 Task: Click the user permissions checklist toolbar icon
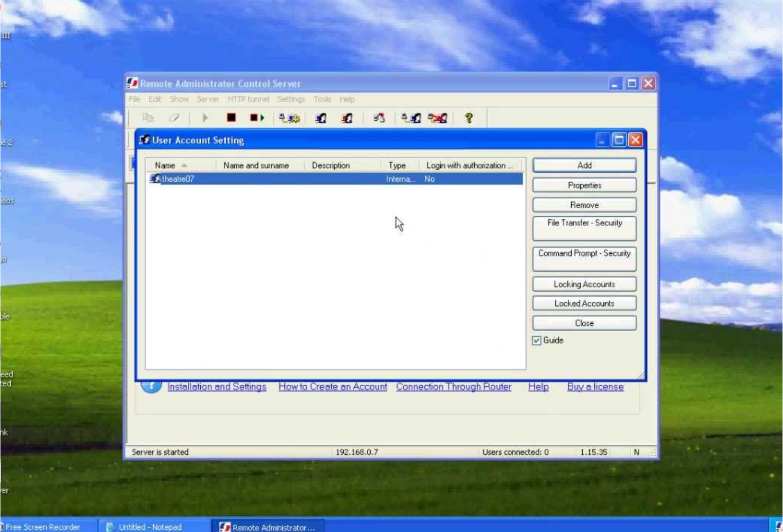tap(379, 118)
